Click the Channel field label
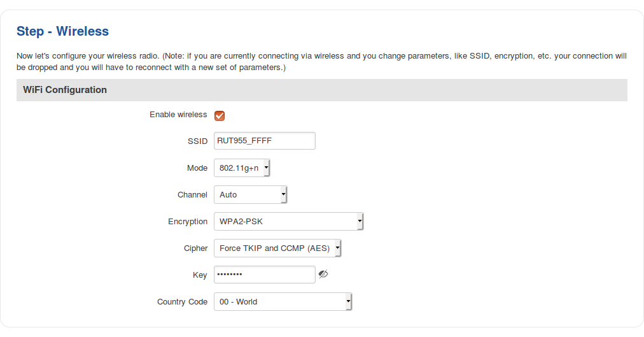 pyautogui.click(x=192, y=195)
